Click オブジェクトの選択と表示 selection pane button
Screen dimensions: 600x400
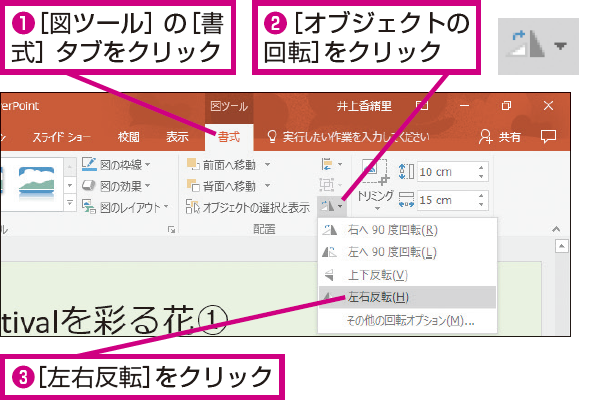tap(248, 207)
